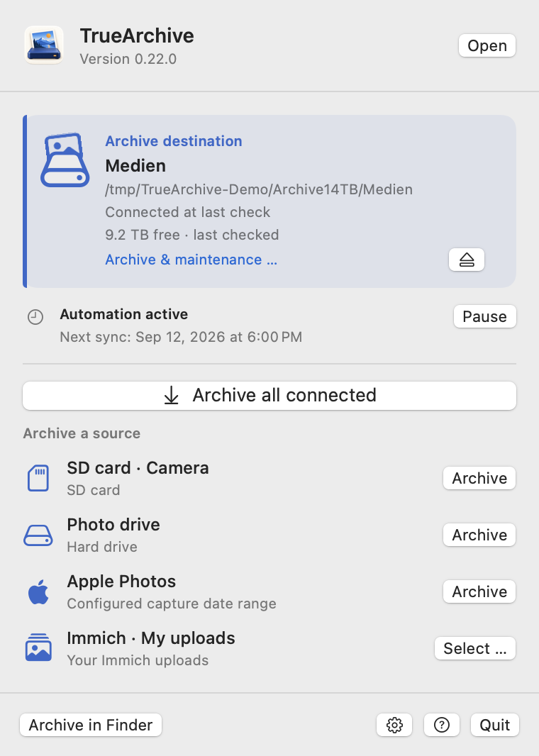Click the Apple Photos title
Screen dimensions: 539x756
pyautogui.click(x=121, y=582)
